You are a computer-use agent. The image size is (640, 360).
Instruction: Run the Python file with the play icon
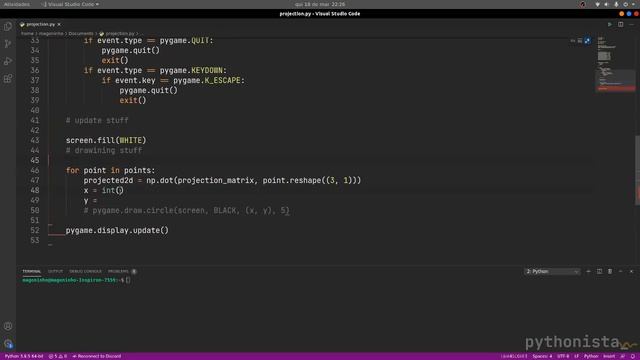tap(610, 24)
